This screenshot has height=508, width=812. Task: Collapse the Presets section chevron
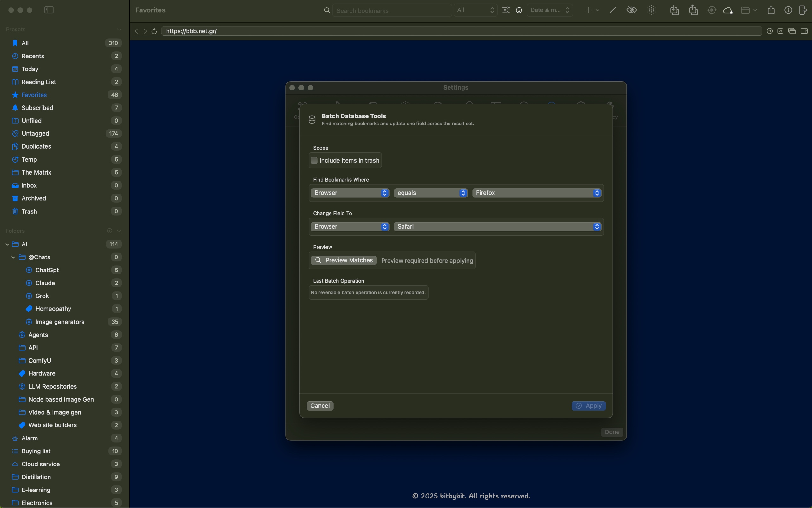coord(119,30)
